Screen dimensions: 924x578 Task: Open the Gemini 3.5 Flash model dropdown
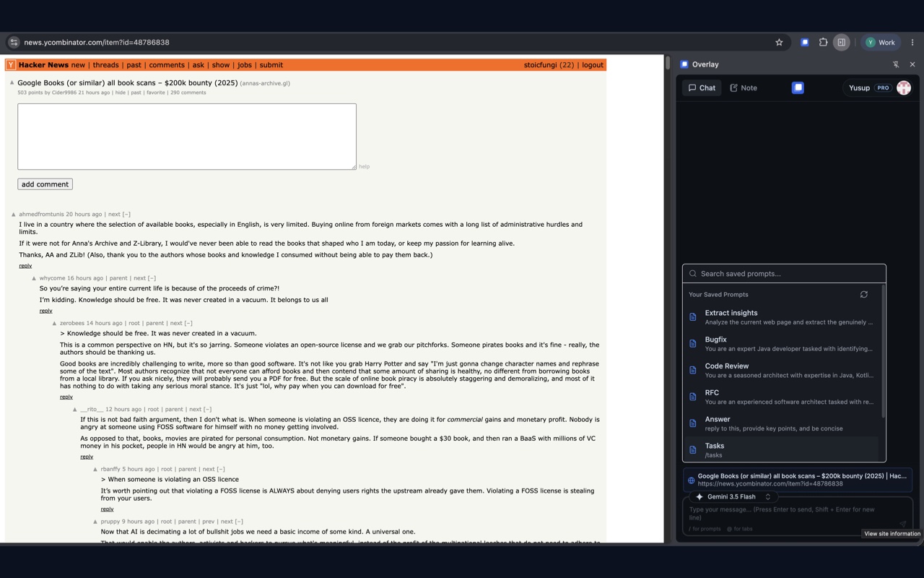click(x=733, y=497)
